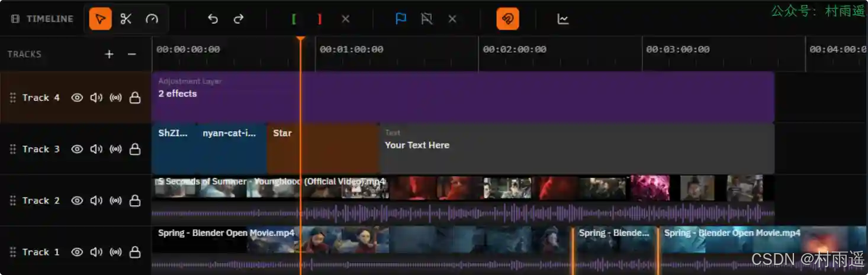Add a new track with plus

(109, 54)
